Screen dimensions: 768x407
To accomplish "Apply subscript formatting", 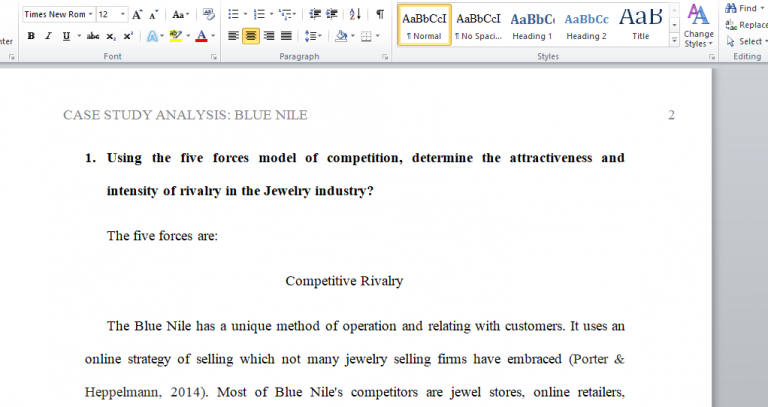I will tap(112, 36).
